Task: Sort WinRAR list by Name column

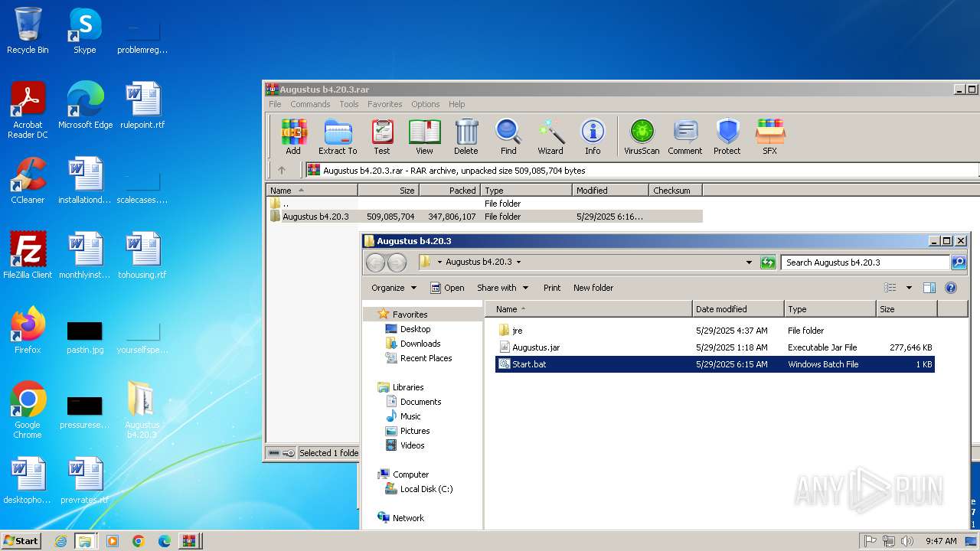Action: coord(312,191)
